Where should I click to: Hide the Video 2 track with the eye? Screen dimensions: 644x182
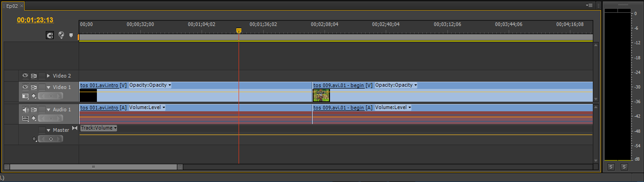coord(25,76)
